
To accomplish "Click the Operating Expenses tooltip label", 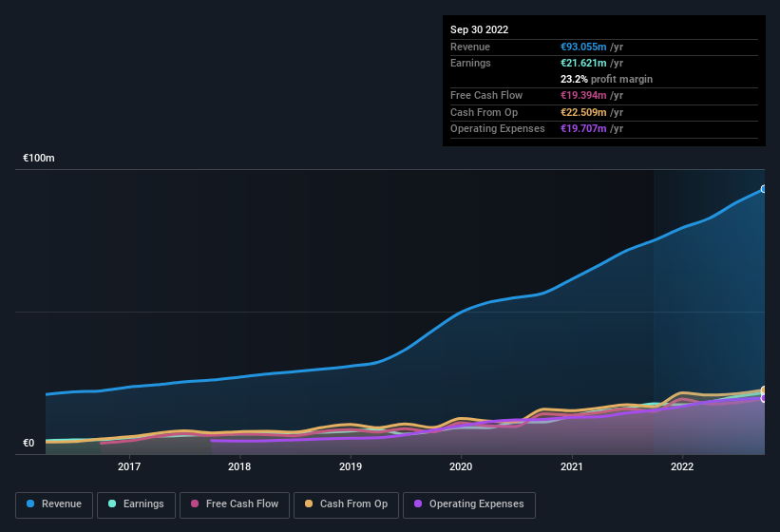I will click(498, 129).
